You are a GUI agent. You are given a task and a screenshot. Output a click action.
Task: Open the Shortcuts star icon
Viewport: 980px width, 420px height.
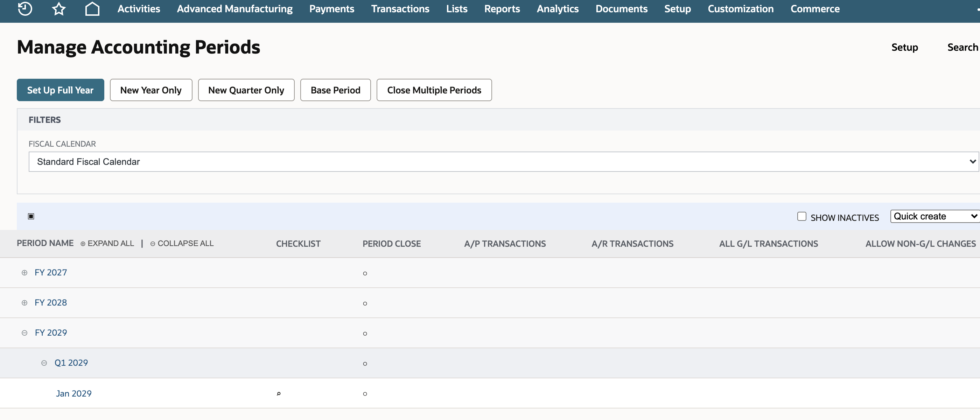point(58,8)
